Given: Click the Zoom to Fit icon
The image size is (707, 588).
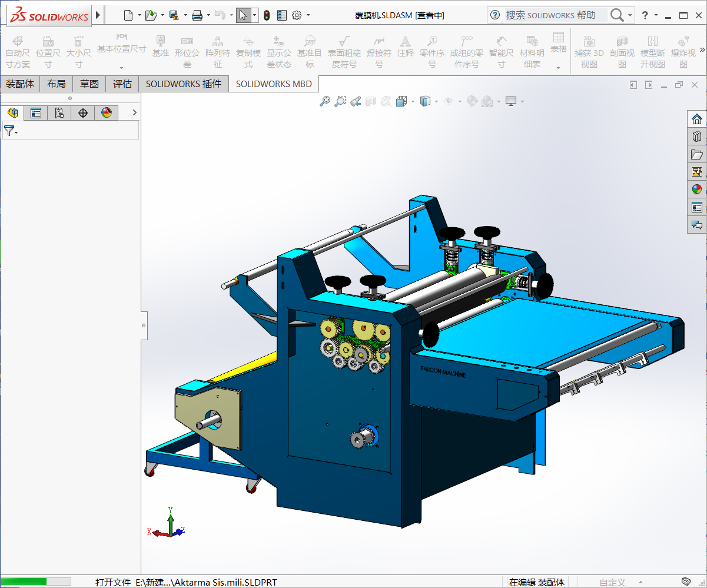Looking at the screenshot, I should 324,101.
